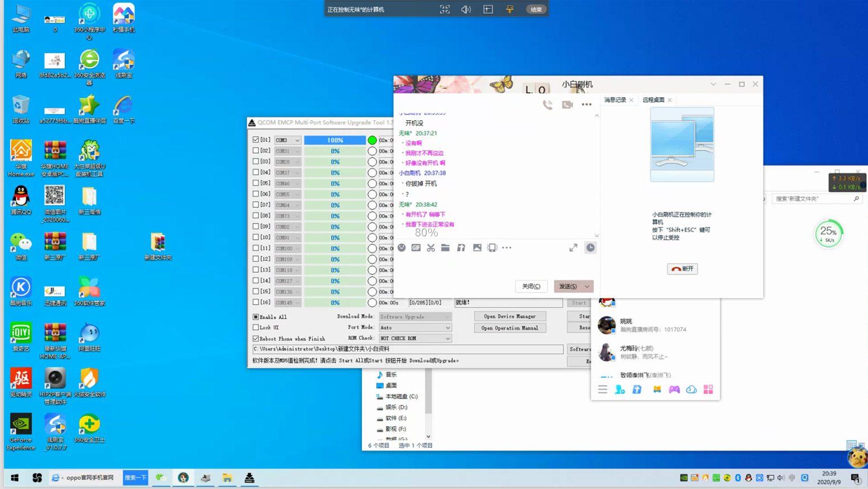
Task: Select the 远程桌面 tab
Action: click(653, 100)
